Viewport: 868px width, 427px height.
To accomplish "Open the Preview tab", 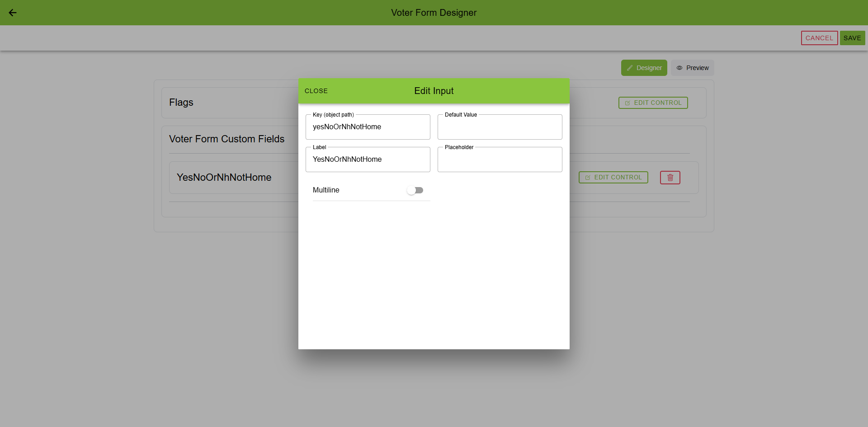I will point(692,68).
